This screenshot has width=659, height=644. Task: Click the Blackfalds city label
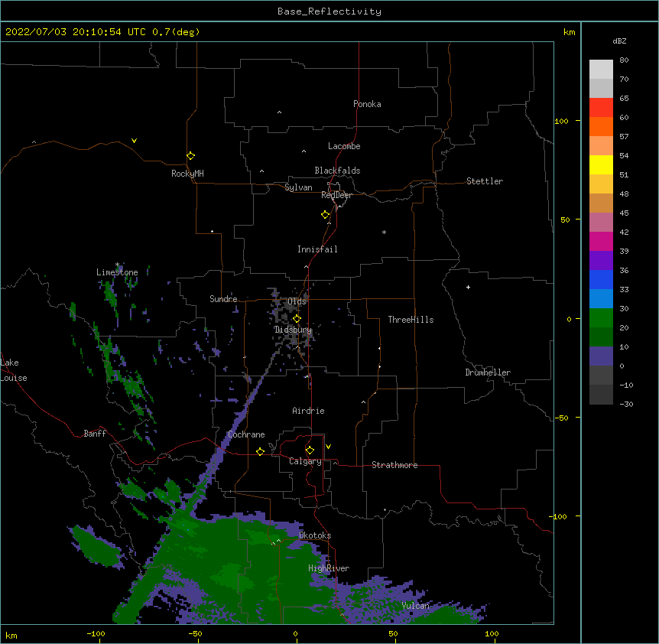[x=337, y=171]
